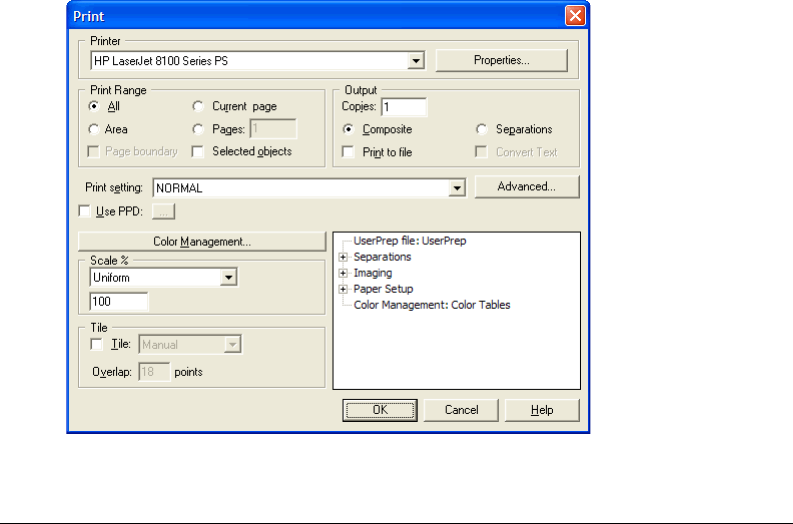Choose the Area print range option
The height and width of the screenshot is (524, 793).
pyautogui.click(x=94, y=129)
